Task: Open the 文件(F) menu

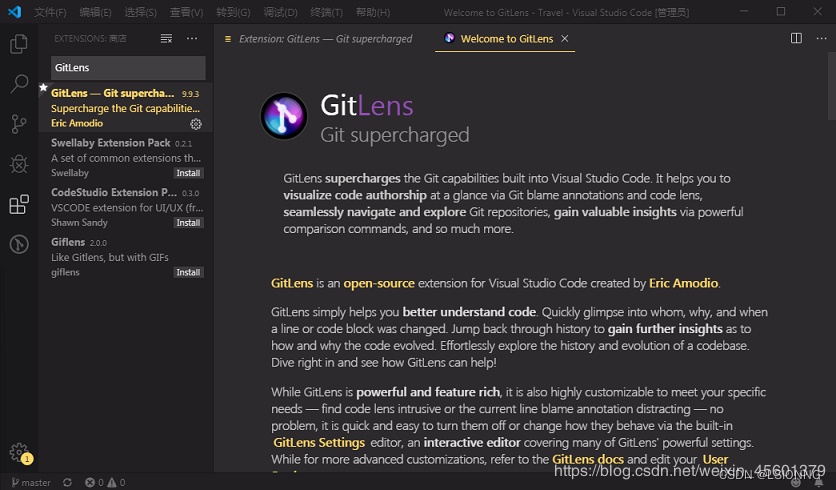Action: coord(50,12)
